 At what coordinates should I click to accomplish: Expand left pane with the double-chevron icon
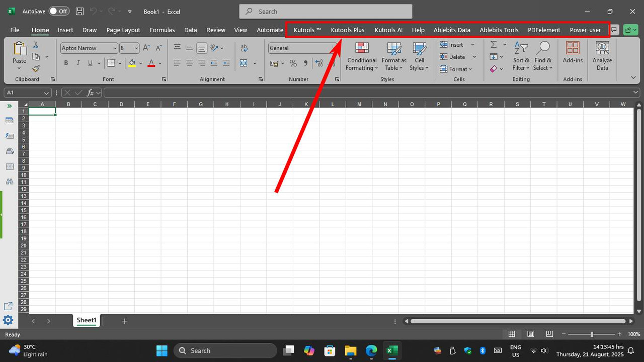coord(9,106)
